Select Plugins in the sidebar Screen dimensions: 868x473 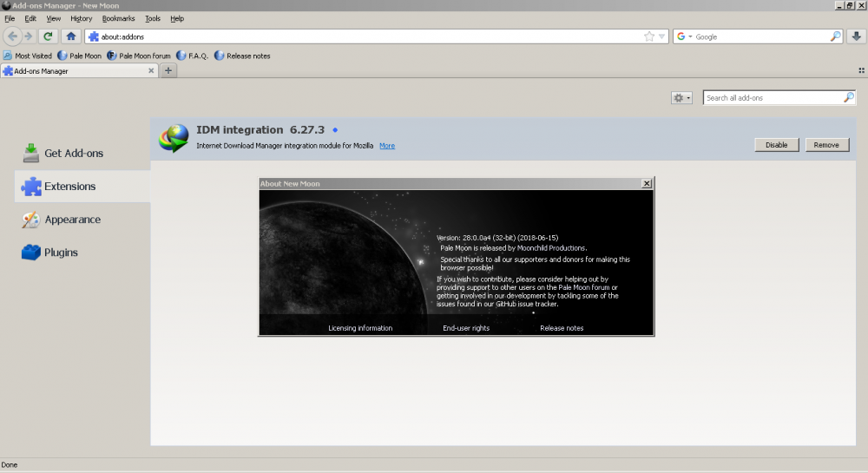click(61, 253)
